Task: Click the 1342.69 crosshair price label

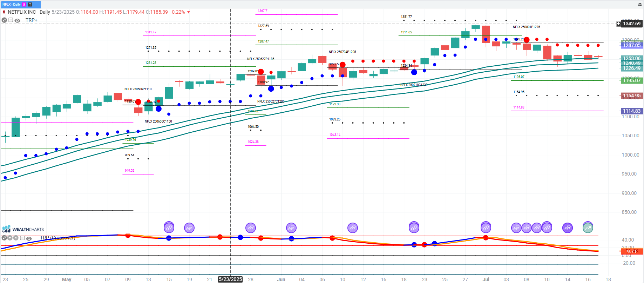Action: [x=632, y=24]
